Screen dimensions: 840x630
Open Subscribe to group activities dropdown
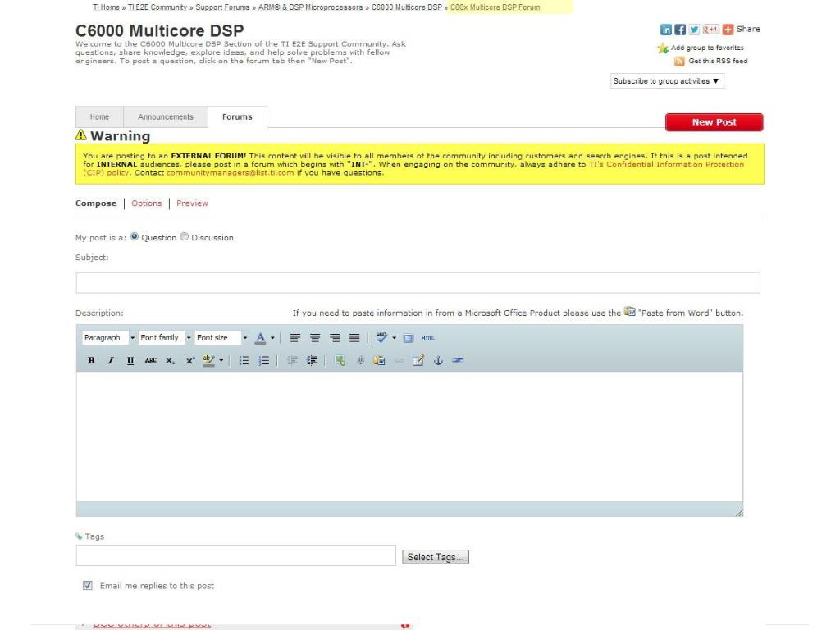(667, 81)
